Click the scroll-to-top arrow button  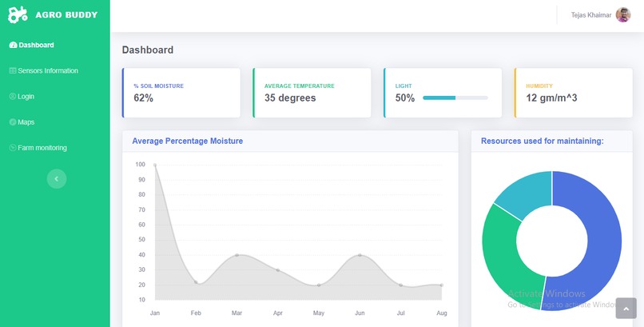click(626, 309)
